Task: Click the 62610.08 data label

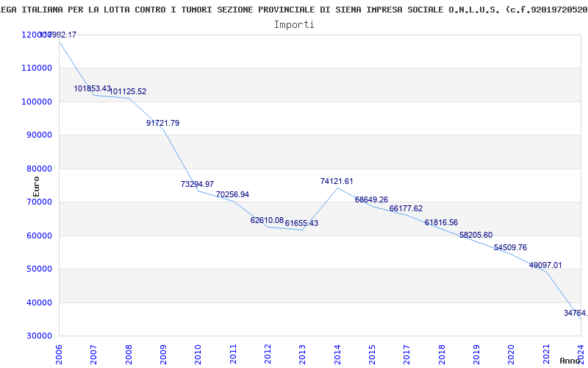Action: [267, 220]
